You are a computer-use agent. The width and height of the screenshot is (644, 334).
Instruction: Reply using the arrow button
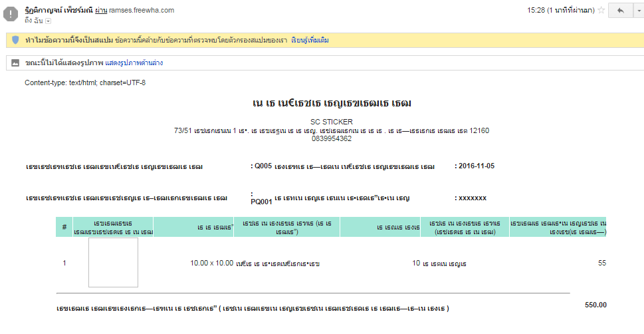tap(621, 11)
